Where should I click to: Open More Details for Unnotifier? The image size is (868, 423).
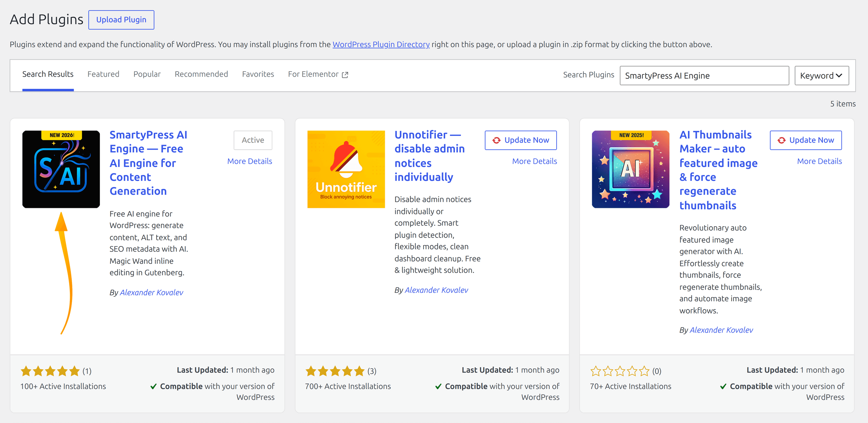(x=535, y=161)
